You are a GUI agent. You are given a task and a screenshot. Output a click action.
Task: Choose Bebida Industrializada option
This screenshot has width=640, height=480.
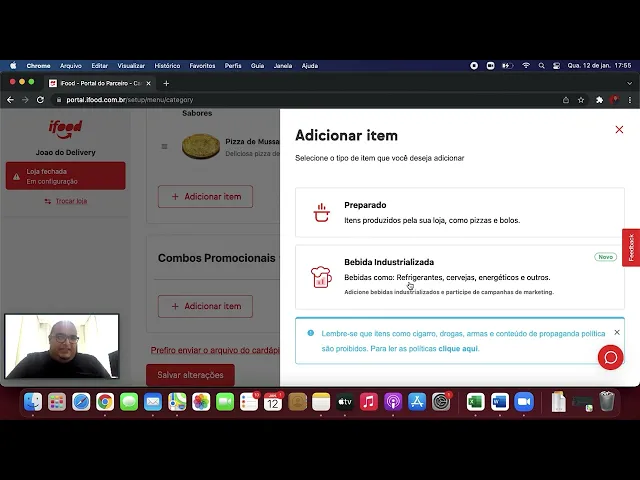tap(460, 277)
